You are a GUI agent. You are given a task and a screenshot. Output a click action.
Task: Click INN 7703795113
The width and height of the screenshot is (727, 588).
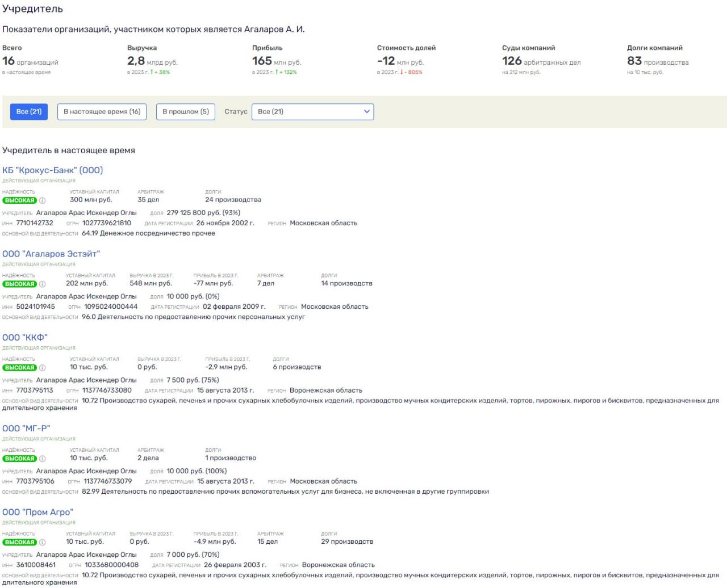pos(35,390)
